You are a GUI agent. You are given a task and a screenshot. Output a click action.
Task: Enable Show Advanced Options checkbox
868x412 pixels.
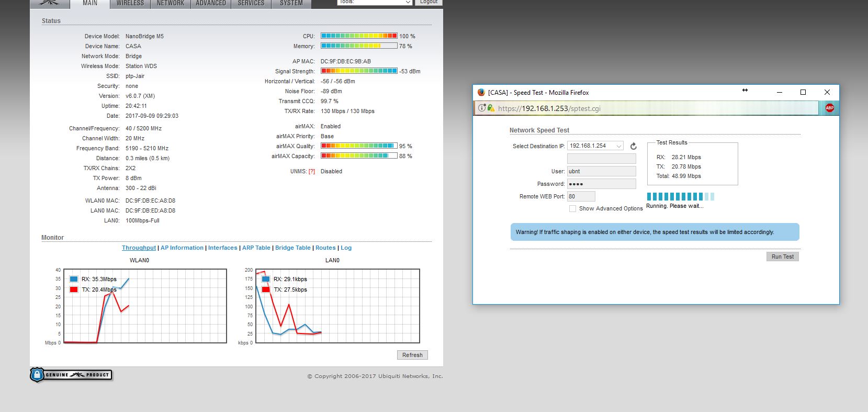(572, 208)
